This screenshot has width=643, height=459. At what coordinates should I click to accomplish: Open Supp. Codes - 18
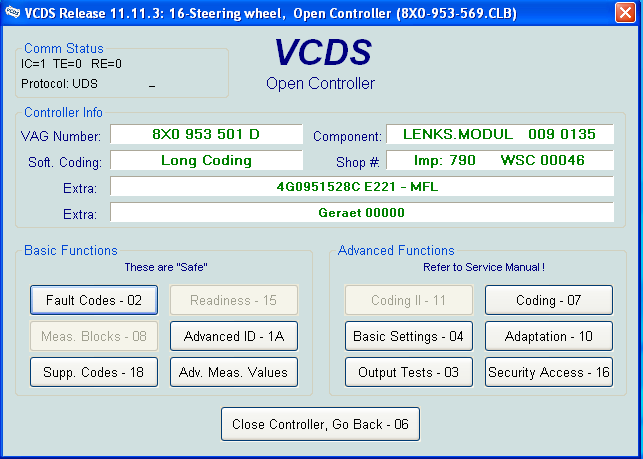(x=93, y=372)
